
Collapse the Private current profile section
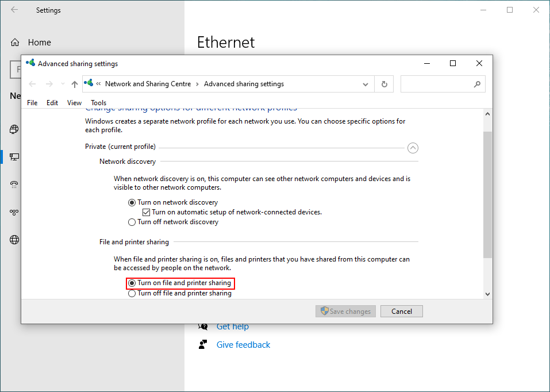(x=413, y=148)
